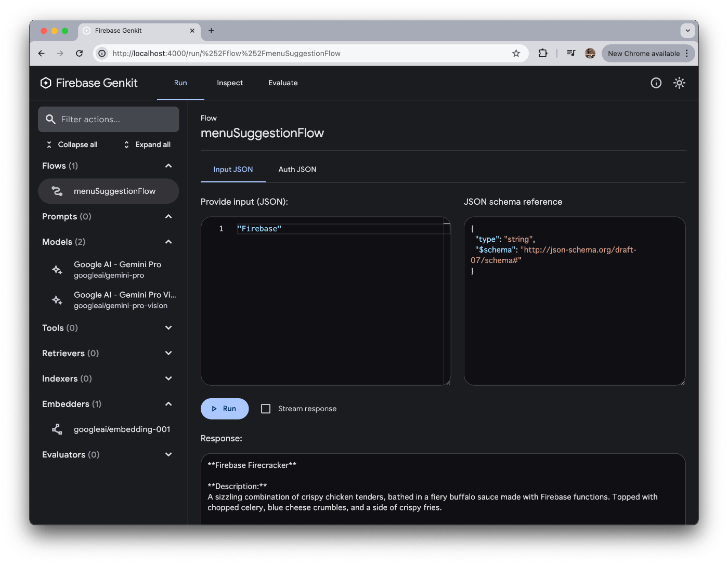Click the sparkle icon beside Gemini Pro Vision
Screen dimensions: 728x564
57,300
